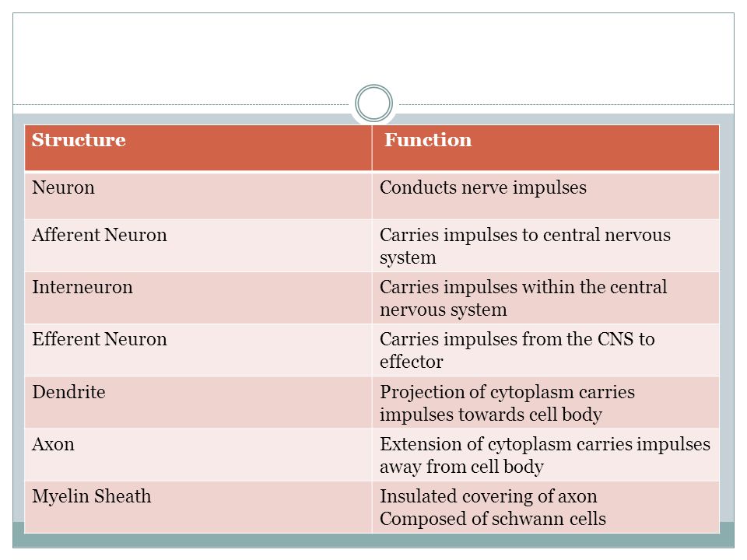Click 'Composed of schwann cells' line

coord(493,519)
